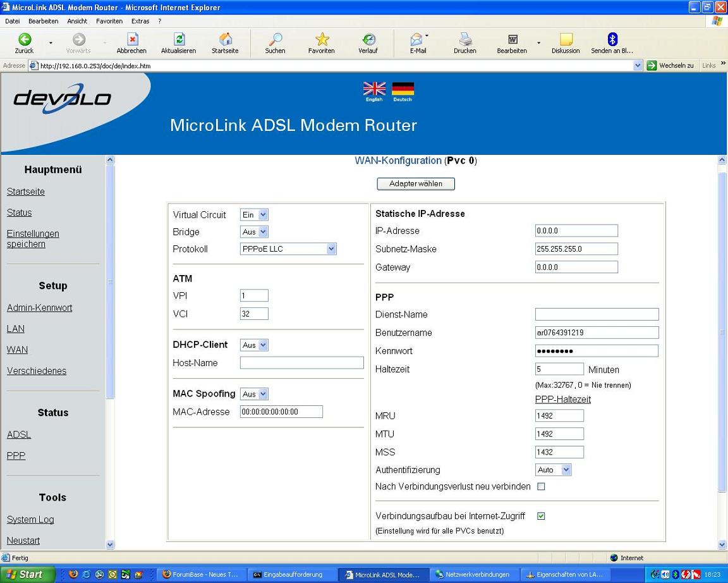This screenshot has height=583, width=728.
Task: Open DHCP-Client dropdown
Action: tap(255, 345)
